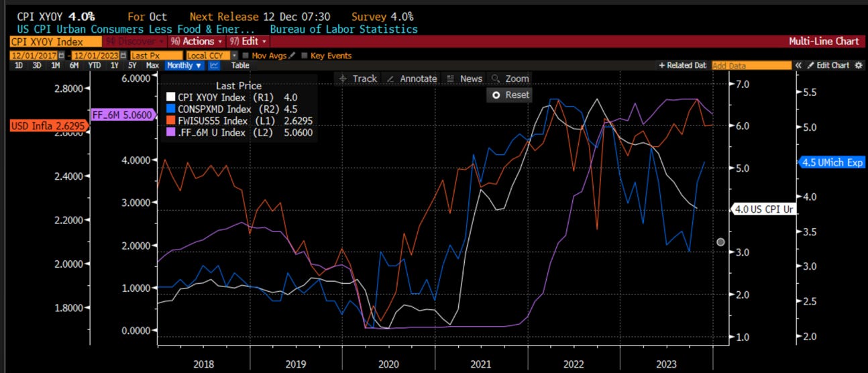The width and height of the screenshot is (868, 373).
Task: Select the 1D range tab
Action: coord(19,66)
